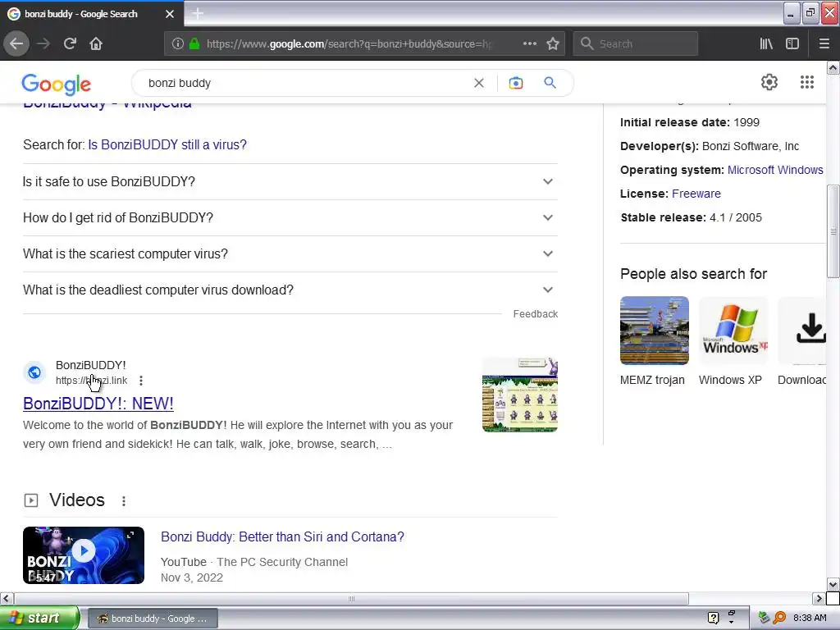The height and width of the screenshot is (630, 840).
Task: Click the https://bonzi.link URL text
Action: pyautogui.click(x=92, y=381)
